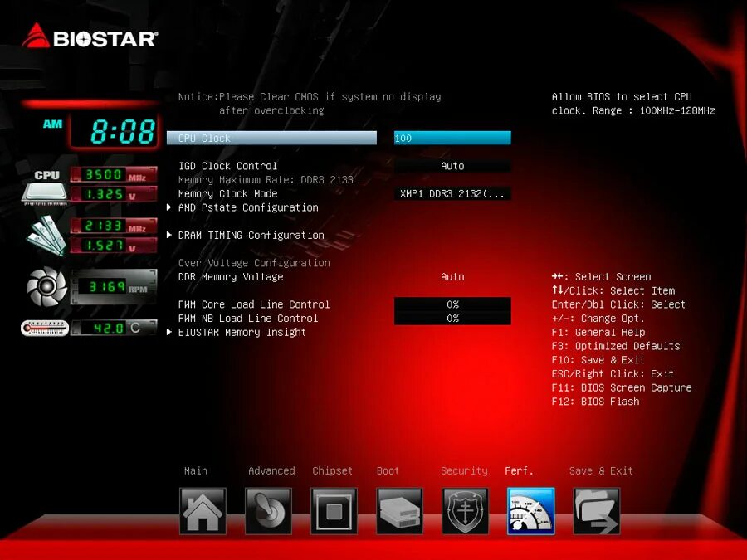Select the Perf. tab label

click(519, 471)
